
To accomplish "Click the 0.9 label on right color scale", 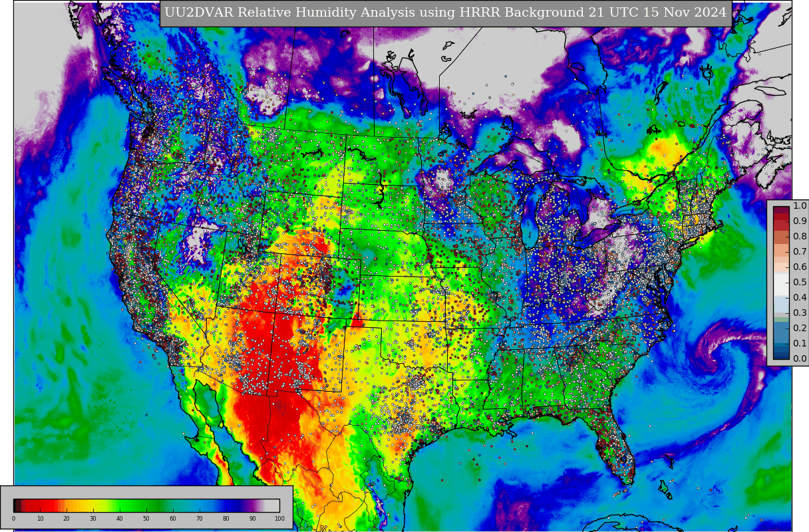I will pyautogui.click(x=800, y=221).
